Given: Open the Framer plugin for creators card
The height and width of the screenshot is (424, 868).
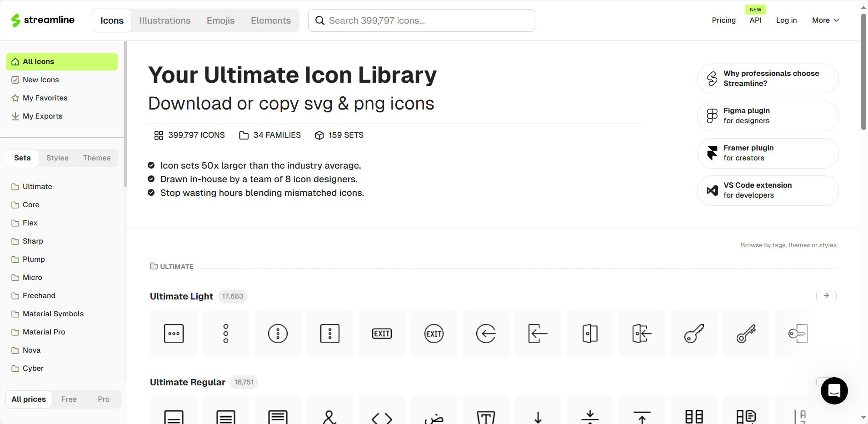Looking at the screenshot, I should pyautogui.click(x=768, y=153).
